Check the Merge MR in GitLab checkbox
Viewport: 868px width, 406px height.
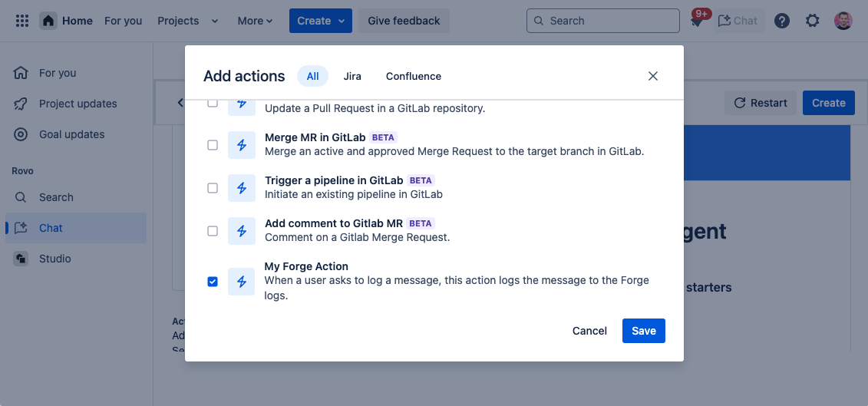click(213, 145)
